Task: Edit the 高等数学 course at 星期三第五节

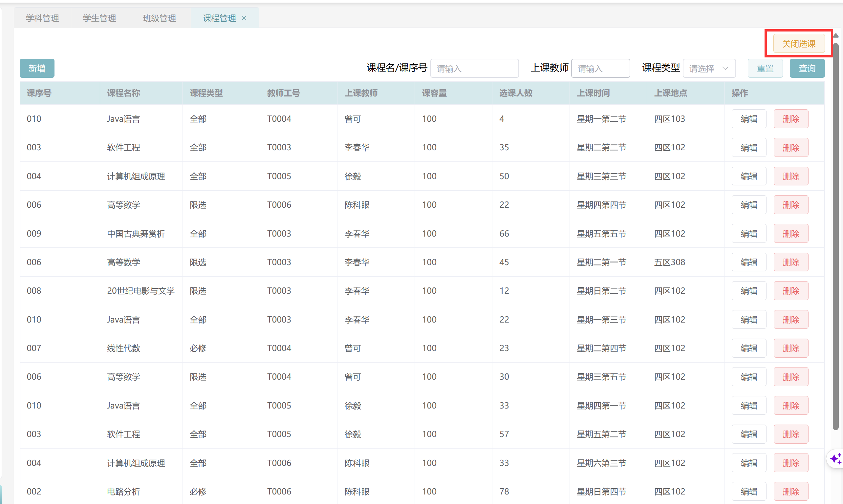Action: click(749, 377)
